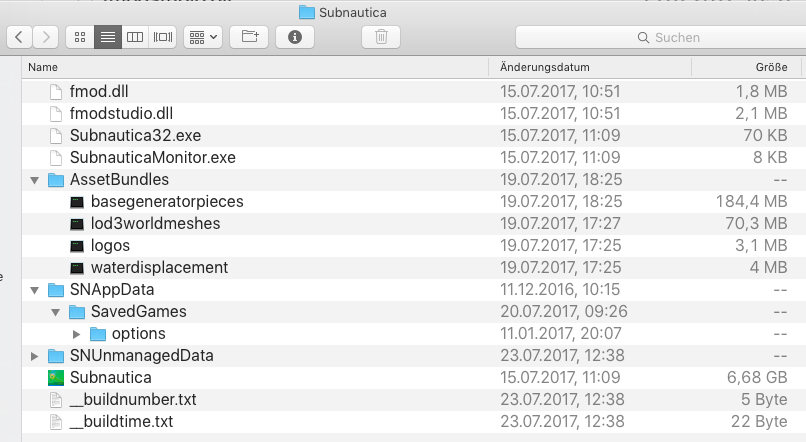Select the Subnautica application name

click(x=111, y=378)
